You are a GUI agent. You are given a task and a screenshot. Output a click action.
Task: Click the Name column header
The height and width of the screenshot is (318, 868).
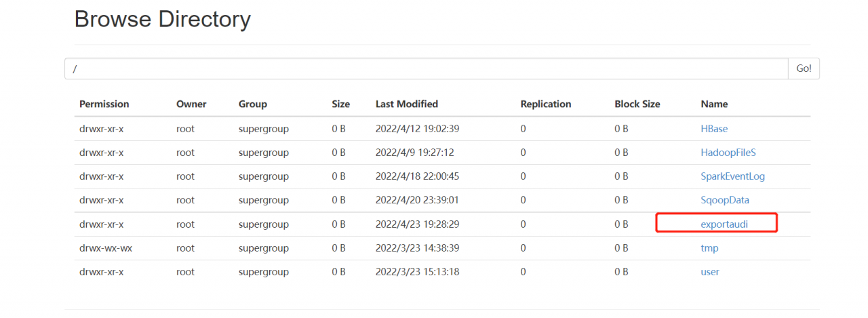click(x=714, y=104)
